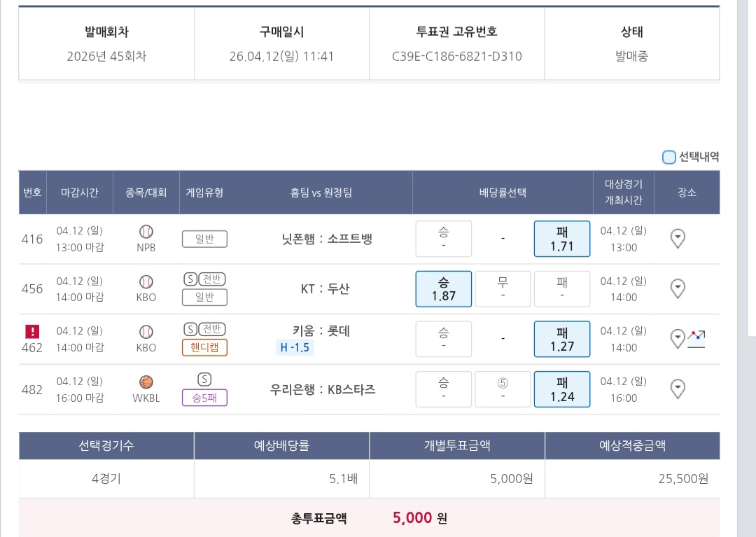Open the location pin for match 416

click(678, 239)
